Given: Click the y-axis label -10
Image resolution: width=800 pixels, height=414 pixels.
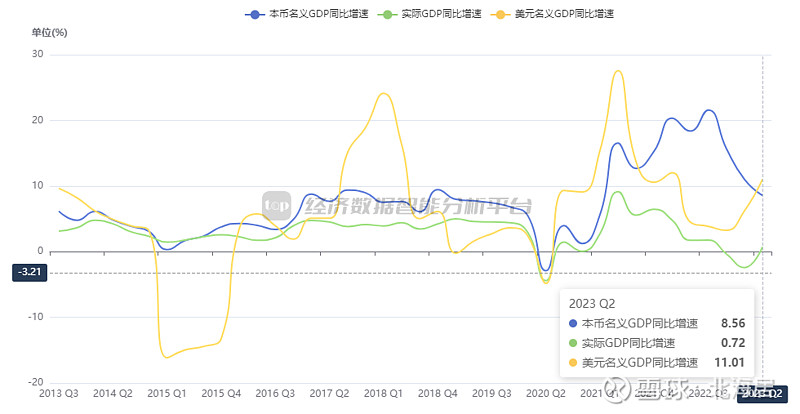Looking at the screenshot, I should click(x=35, y=316).
